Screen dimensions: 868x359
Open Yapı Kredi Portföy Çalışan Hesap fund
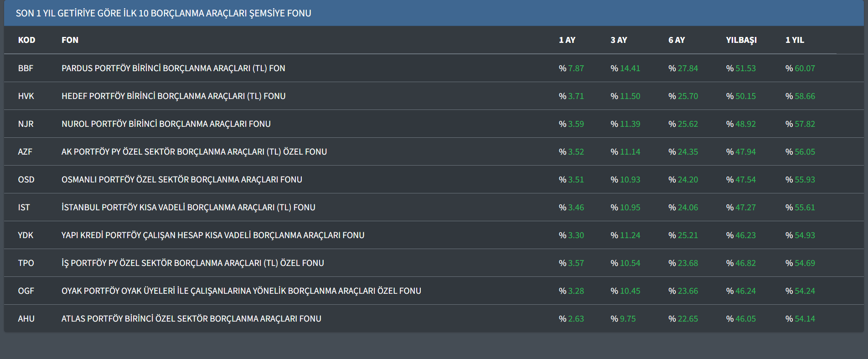coord(213,235)
